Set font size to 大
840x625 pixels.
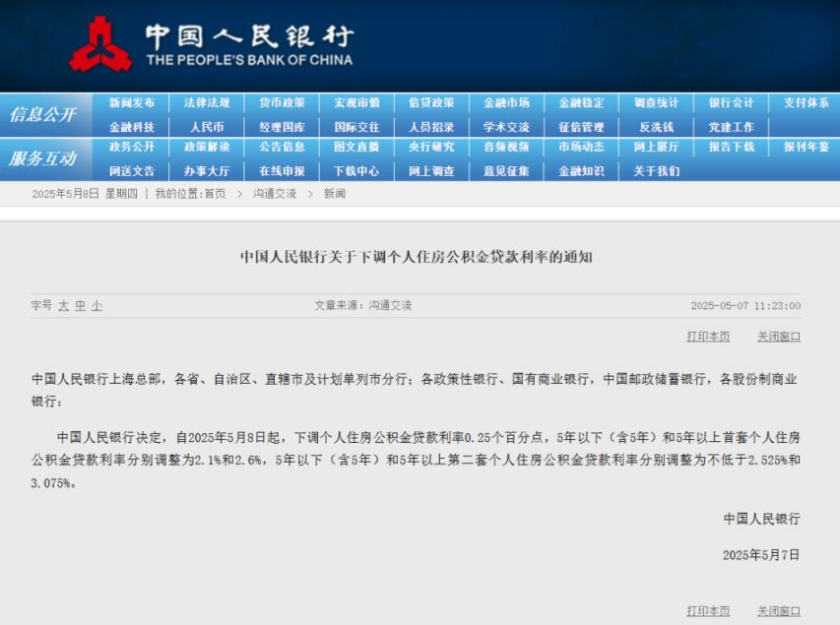64,306
